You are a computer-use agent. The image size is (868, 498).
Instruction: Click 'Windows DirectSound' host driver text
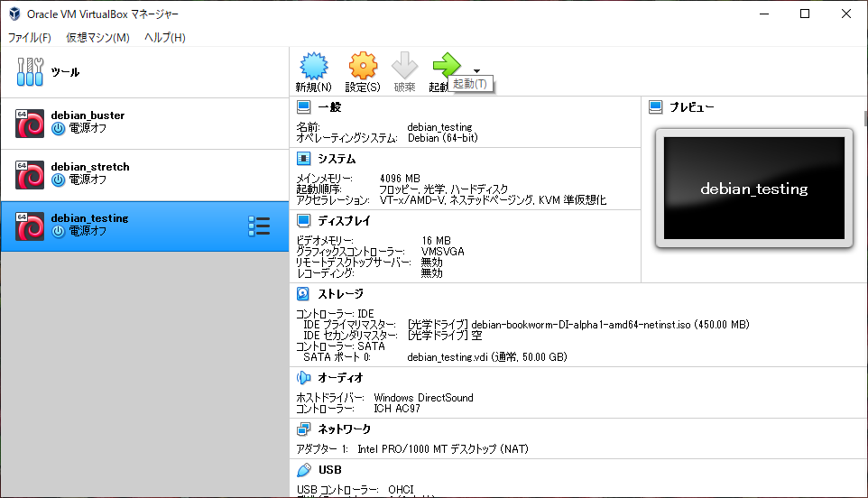click(423, 398)
